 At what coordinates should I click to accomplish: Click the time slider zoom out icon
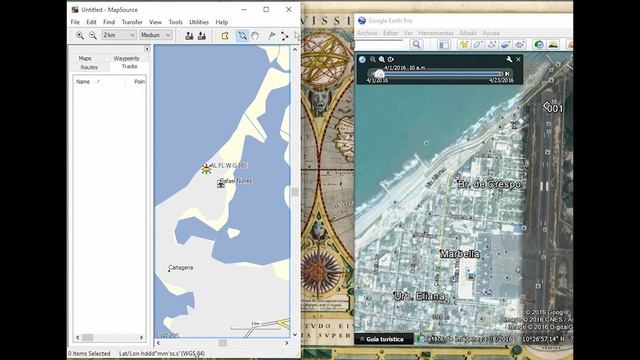(373, 60)
